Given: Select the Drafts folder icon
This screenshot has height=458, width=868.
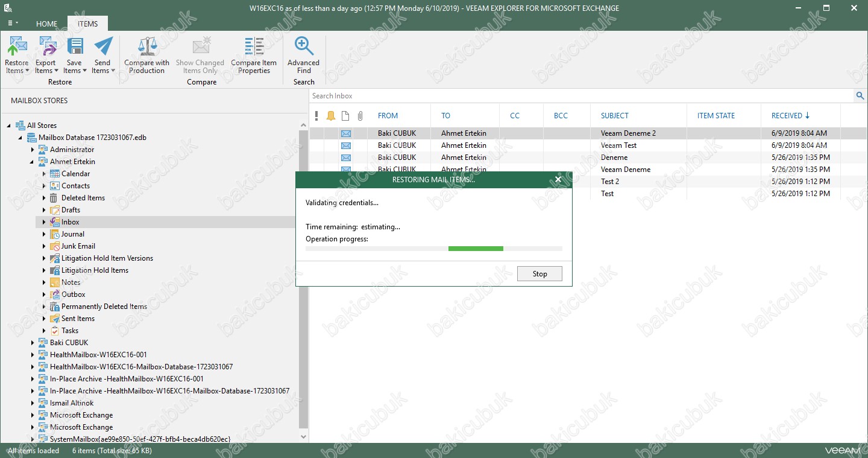Looking at the screenshot, I should pos(55,210).
